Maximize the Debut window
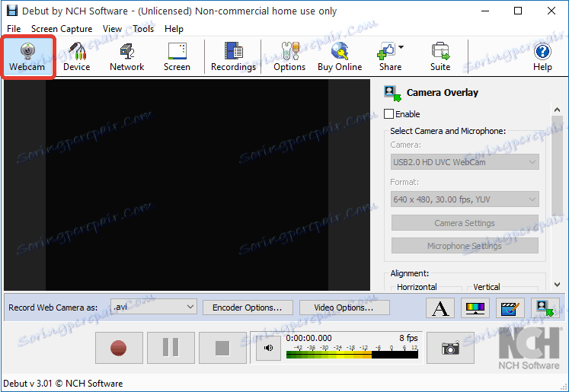The width and height of the screenshot is (569, 392). coord(518,11)
